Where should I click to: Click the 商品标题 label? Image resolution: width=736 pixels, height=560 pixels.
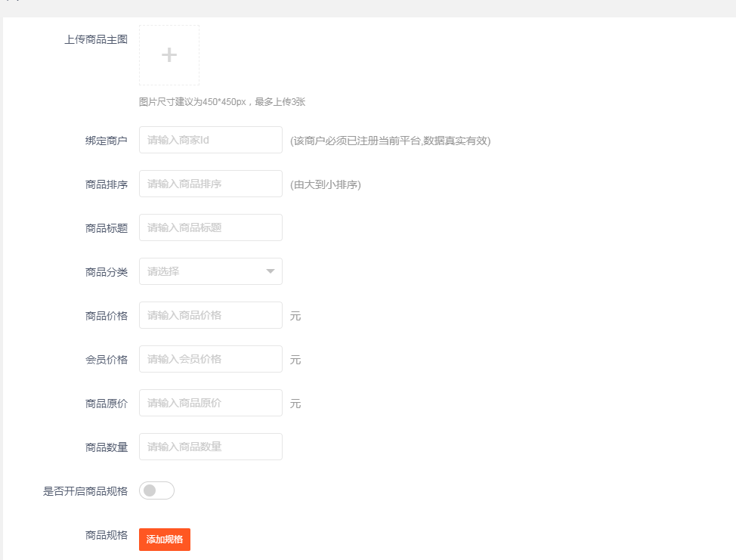pos(107,228)
